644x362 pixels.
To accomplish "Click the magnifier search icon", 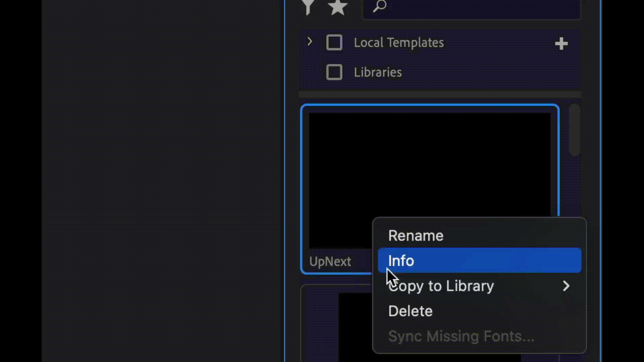I will tap(380, 6).
